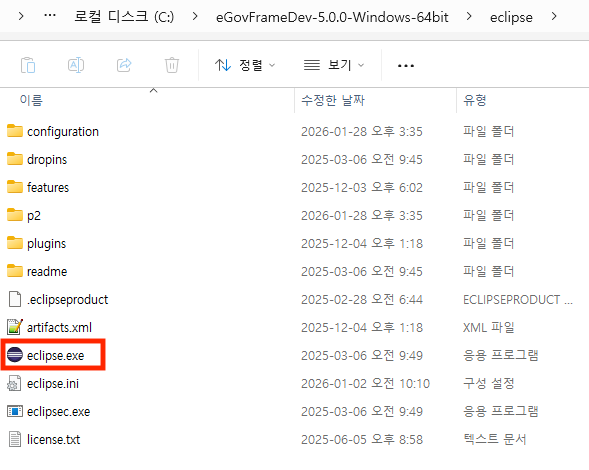
Task: Click license.txt date 2025-06-05 오후 8:58
Action: [362, 440]
